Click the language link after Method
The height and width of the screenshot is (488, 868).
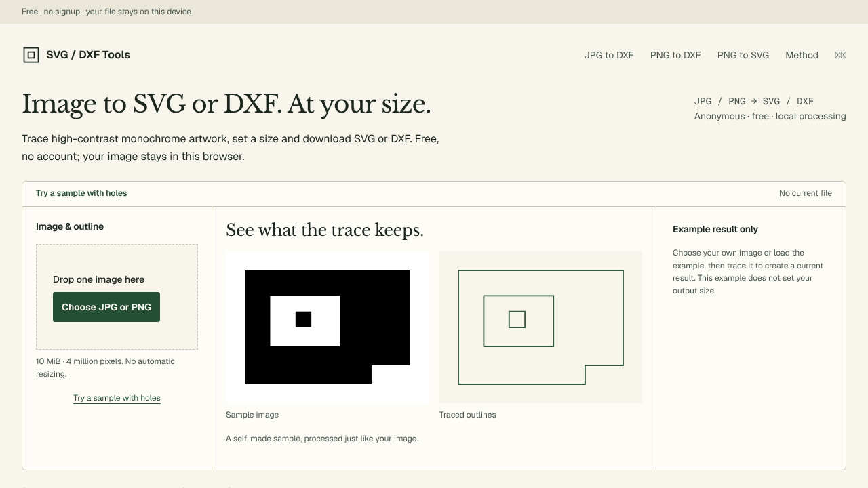coord(840,55)
